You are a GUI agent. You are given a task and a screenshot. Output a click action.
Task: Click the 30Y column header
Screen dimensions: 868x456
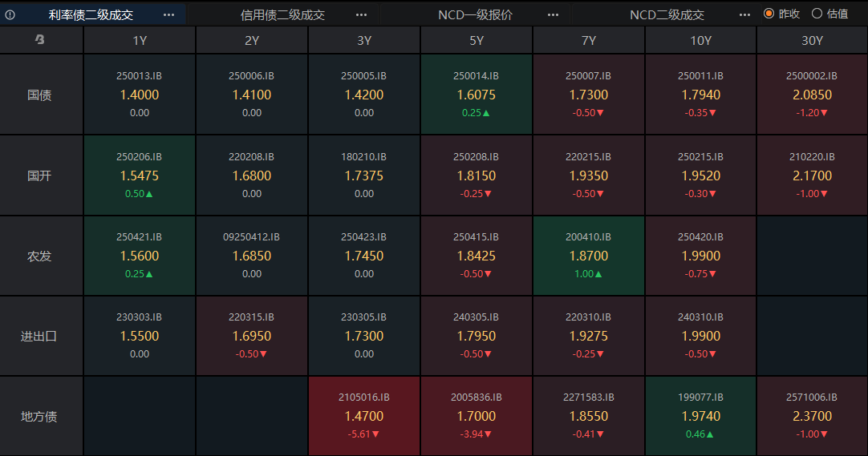(x=812, y=40)
